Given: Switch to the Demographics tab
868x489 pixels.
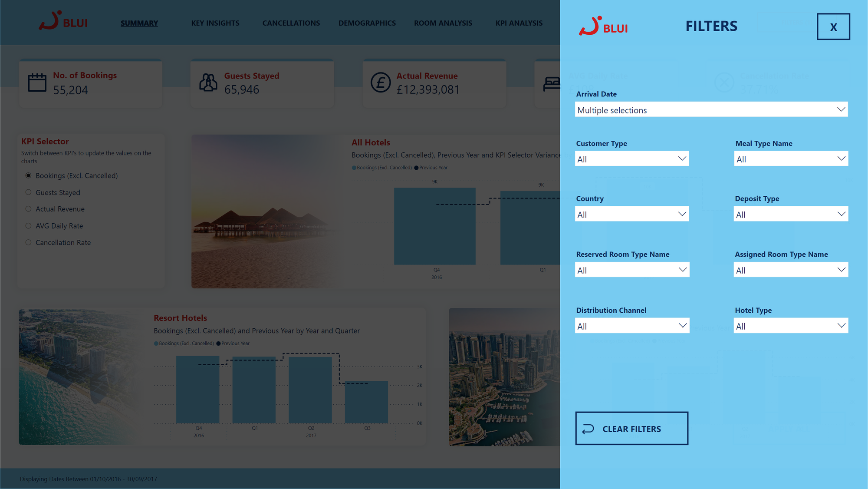Looking at the screenshot, I should 367,23.
